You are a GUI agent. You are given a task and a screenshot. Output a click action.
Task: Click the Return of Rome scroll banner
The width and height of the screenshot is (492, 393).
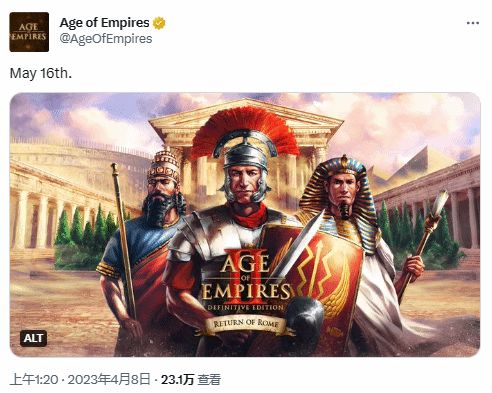246,325
